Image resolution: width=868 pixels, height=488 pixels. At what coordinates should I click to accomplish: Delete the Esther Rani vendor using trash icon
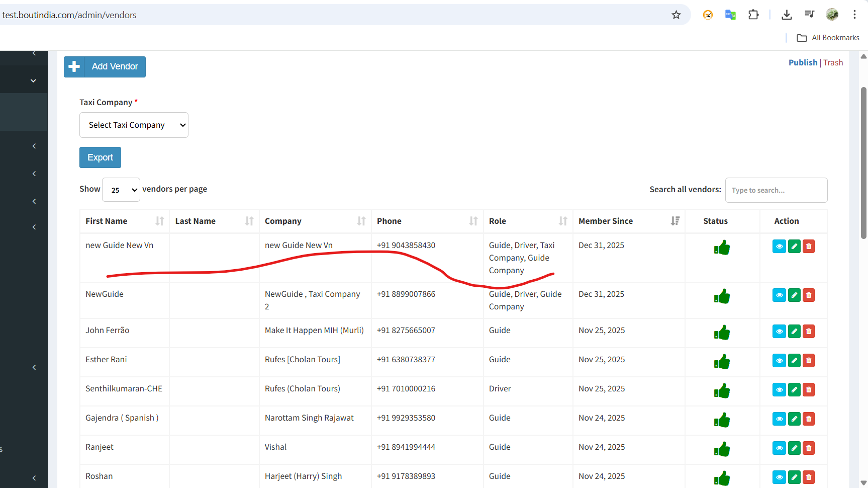pos(809,360)
